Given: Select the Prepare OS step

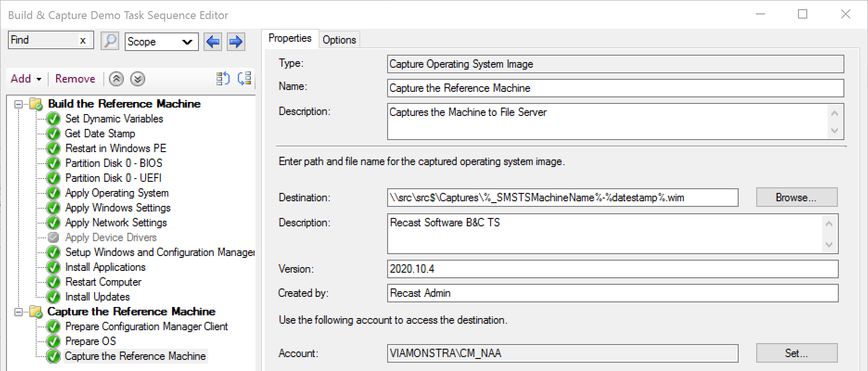Looking at the screenshot, I should coord(90,341).
